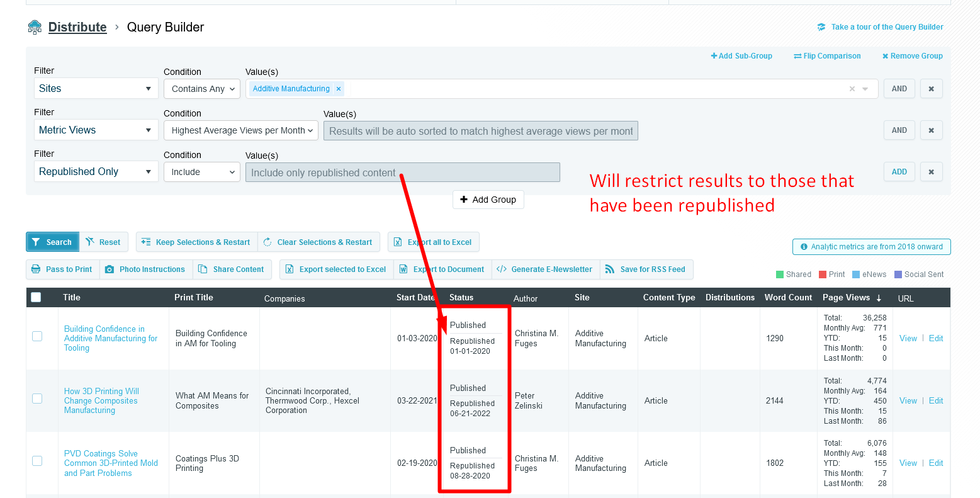
Task: Click the Export selected to Excel icon
Action: [290, 269]
